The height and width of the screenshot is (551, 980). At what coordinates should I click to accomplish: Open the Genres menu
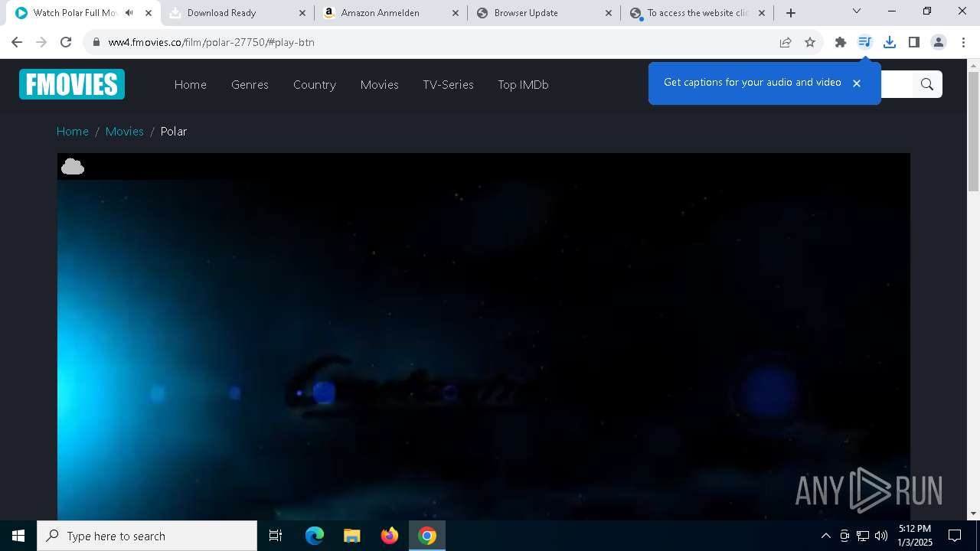tap(250, 84)
